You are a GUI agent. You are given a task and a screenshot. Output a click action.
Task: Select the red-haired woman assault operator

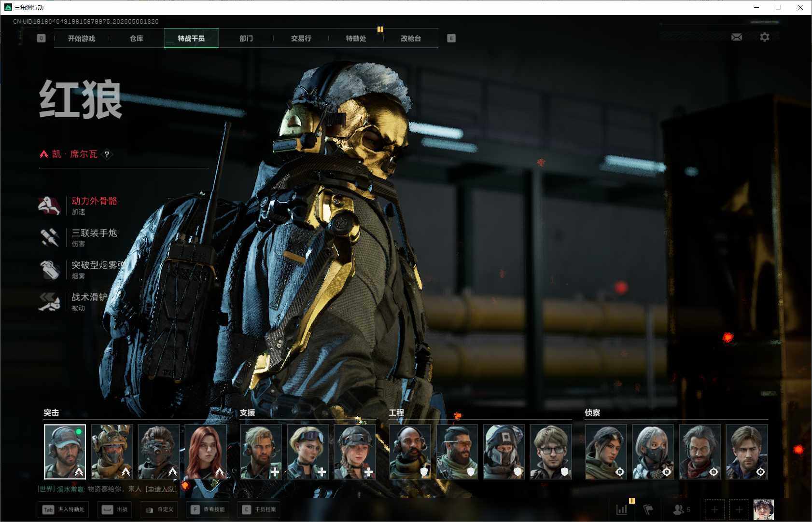coord(206,452)
